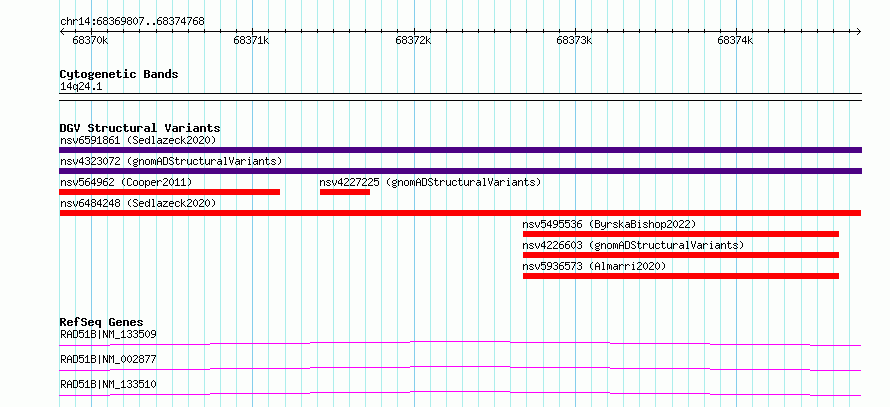Image resolution: width=890 pixels, height=407 pixels.
Task: Click the nsv6591861 (Sedlazeck2020) variant label
Action: click(x=138, y=140)
